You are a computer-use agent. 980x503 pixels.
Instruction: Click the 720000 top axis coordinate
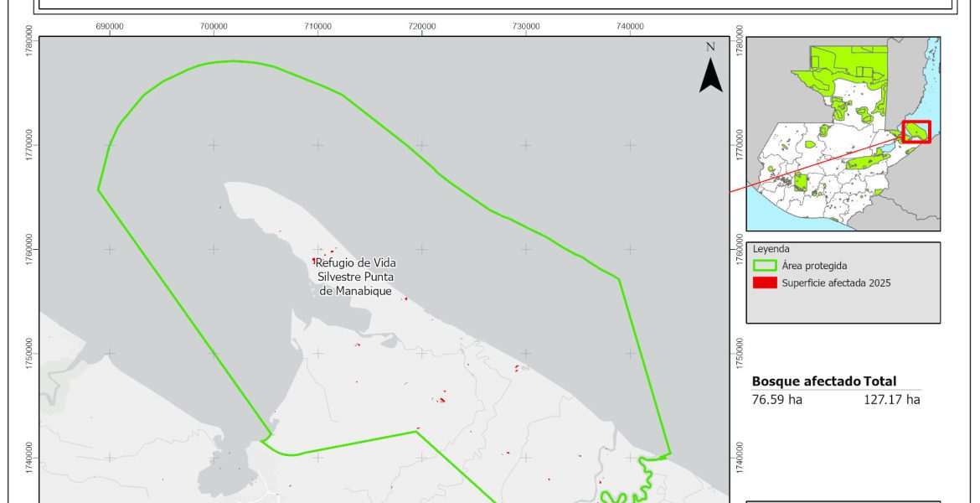click(x=422, y=26)
